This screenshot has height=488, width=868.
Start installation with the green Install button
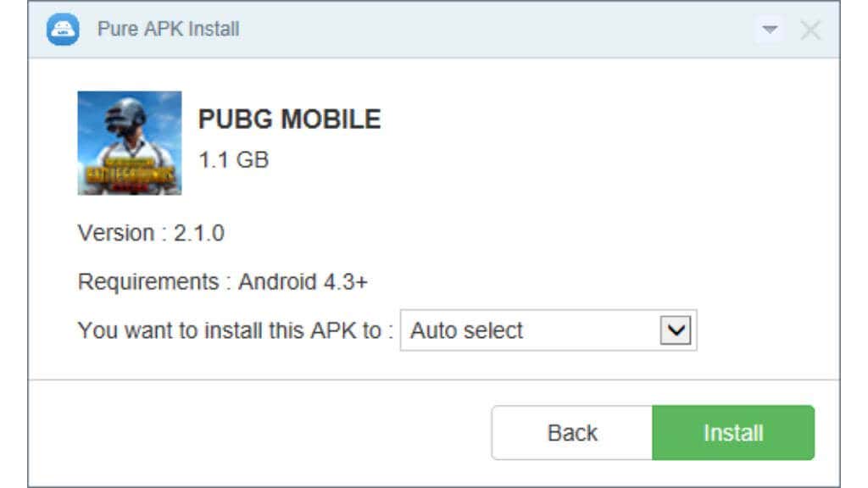[733, 433]
